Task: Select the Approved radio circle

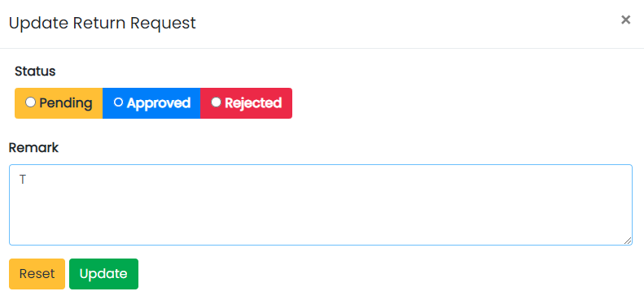Action: [118, 102]
